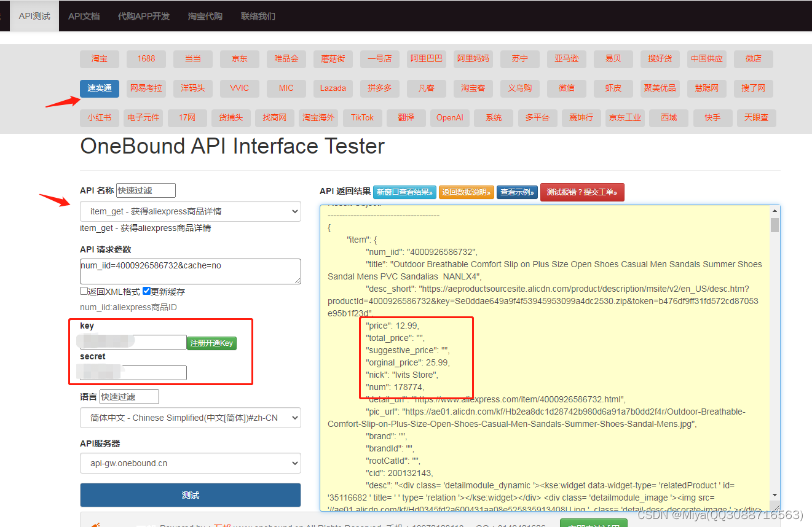Screen dimensions: 812x527
Task: Select the 慧聪网 platform button
Action: tap(707, 88)
